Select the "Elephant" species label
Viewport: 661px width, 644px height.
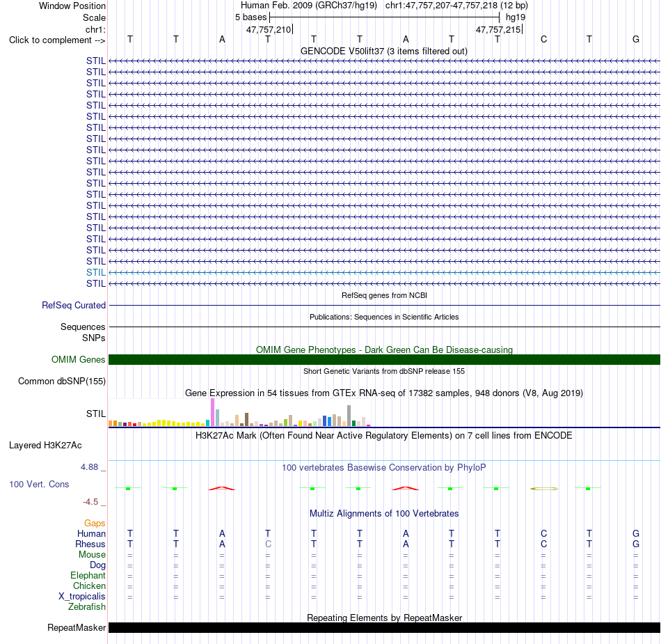88,576
